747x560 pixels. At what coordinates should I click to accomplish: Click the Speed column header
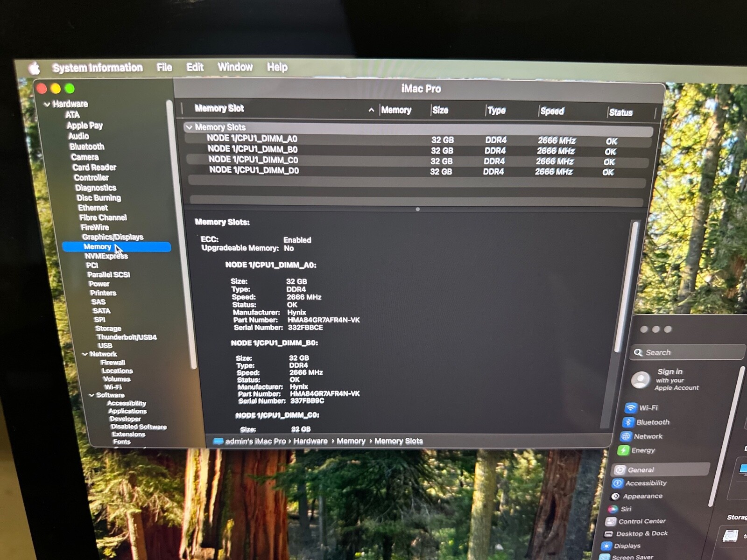point(552,112)
